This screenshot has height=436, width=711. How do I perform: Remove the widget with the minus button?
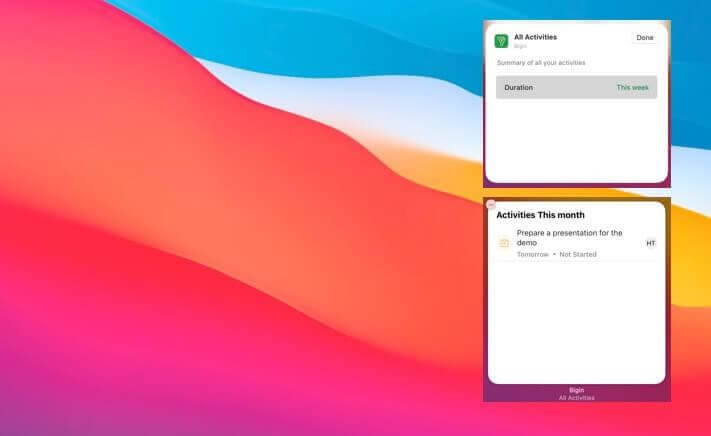click(x=490, y=204)
